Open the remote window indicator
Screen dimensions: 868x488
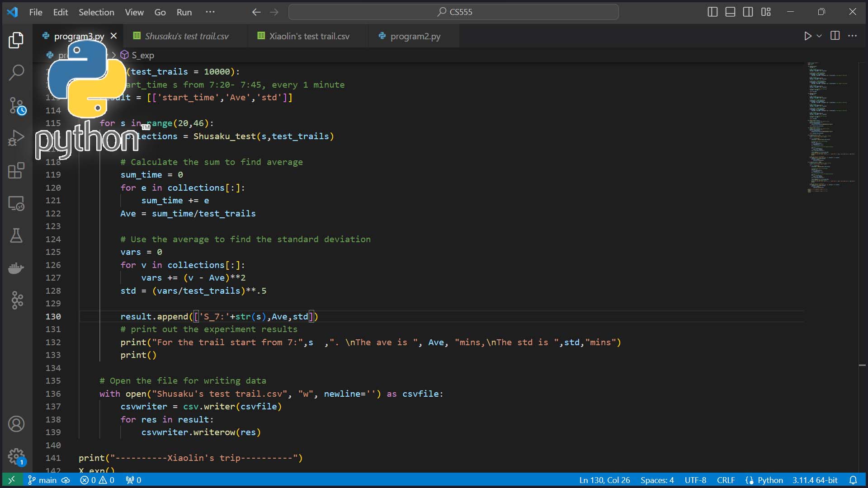12,480
